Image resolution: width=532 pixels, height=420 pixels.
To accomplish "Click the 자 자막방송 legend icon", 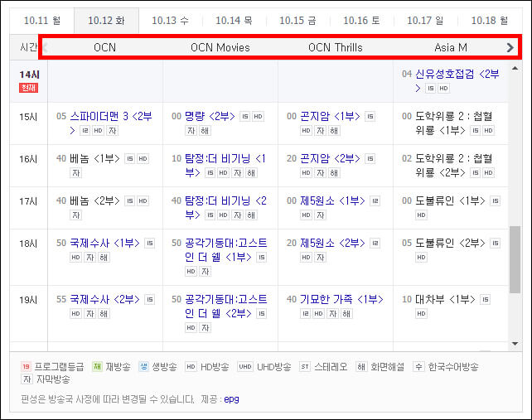I will point(27,379).
